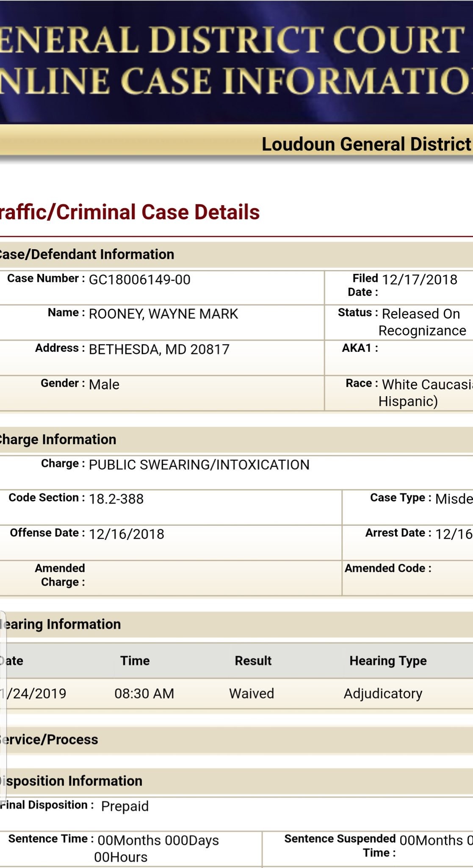Select the defendant name ROONEY, WAYNE MARK
This screenshot has width=473, height=868.
(x=163, y=314)
